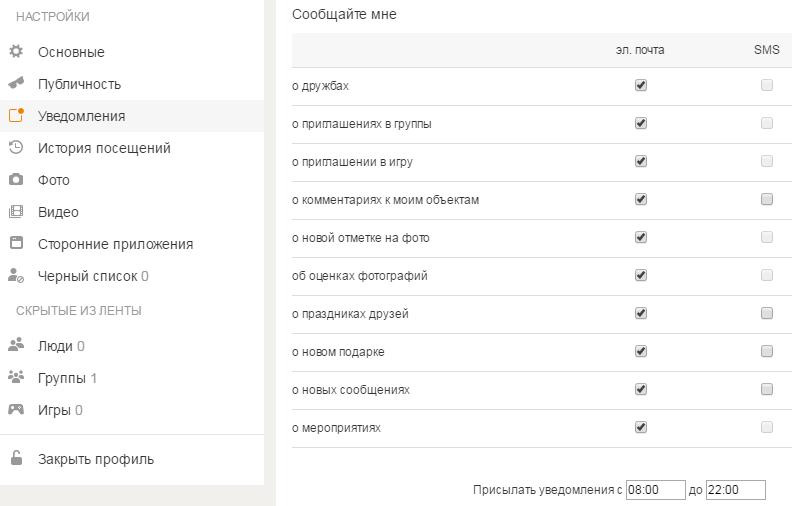Disable email notifications о дружбах
The image size is (792, 506).
coord(641,86)
